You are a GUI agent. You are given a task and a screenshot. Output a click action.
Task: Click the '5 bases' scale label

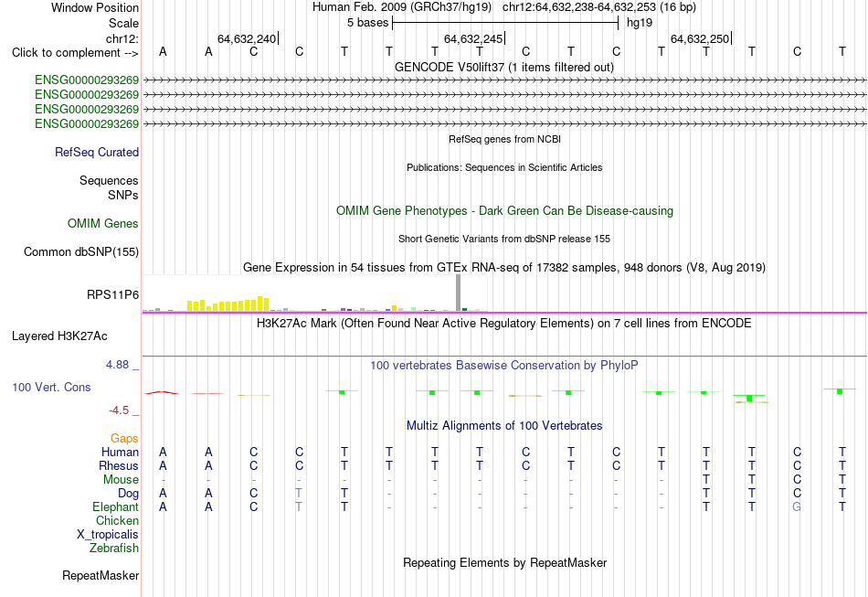[x=367, y=23]
